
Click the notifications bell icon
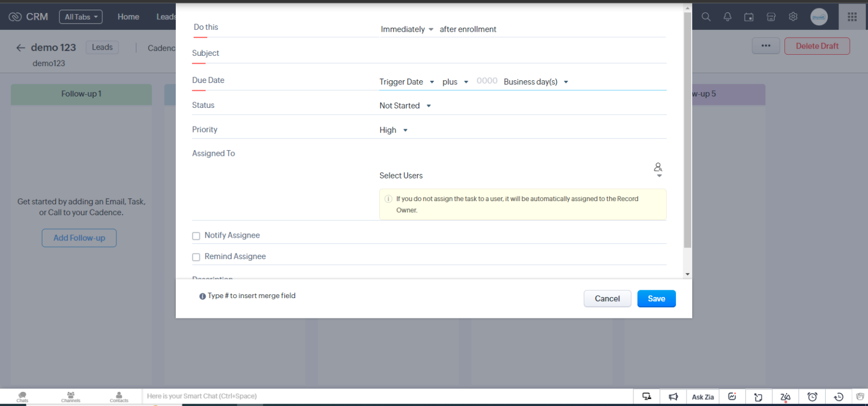[727, 17]
